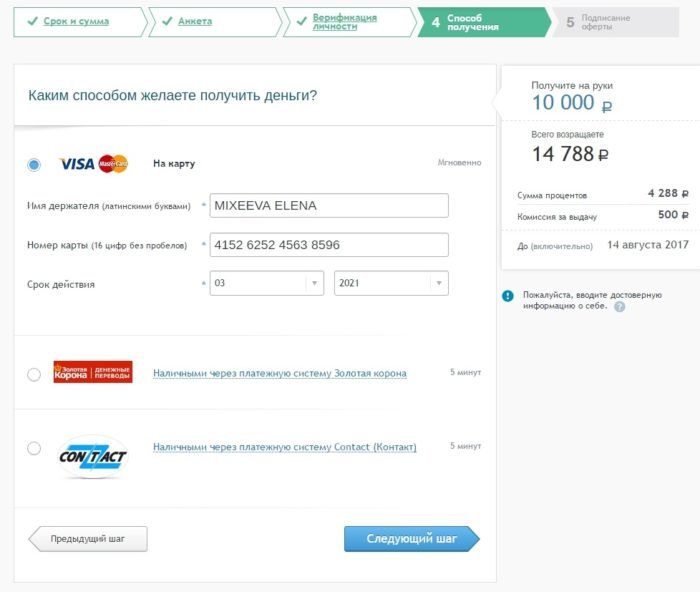This screenshot has height=592, width=700.
Task: Click the cardholder name input field
Action: tap(329, 206)
